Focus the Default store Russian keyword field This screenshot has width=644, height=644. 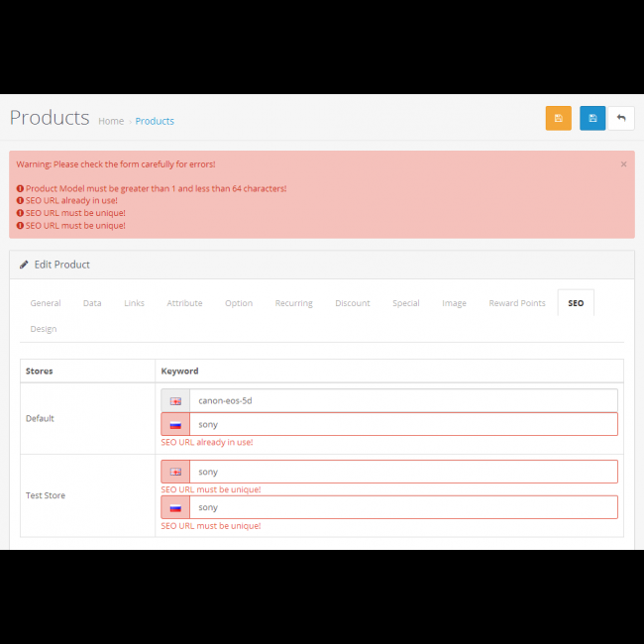(x=402, y=425)
